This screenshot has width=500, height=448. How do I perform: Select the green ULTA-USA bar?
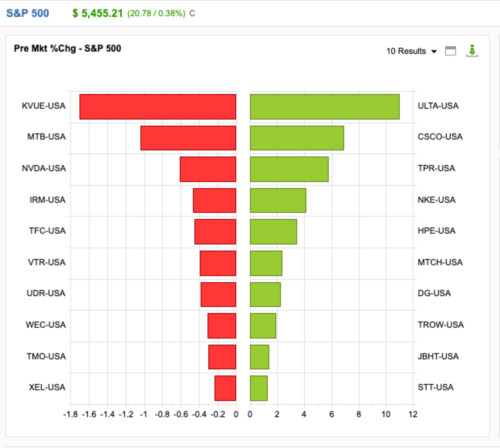point(325,107)
